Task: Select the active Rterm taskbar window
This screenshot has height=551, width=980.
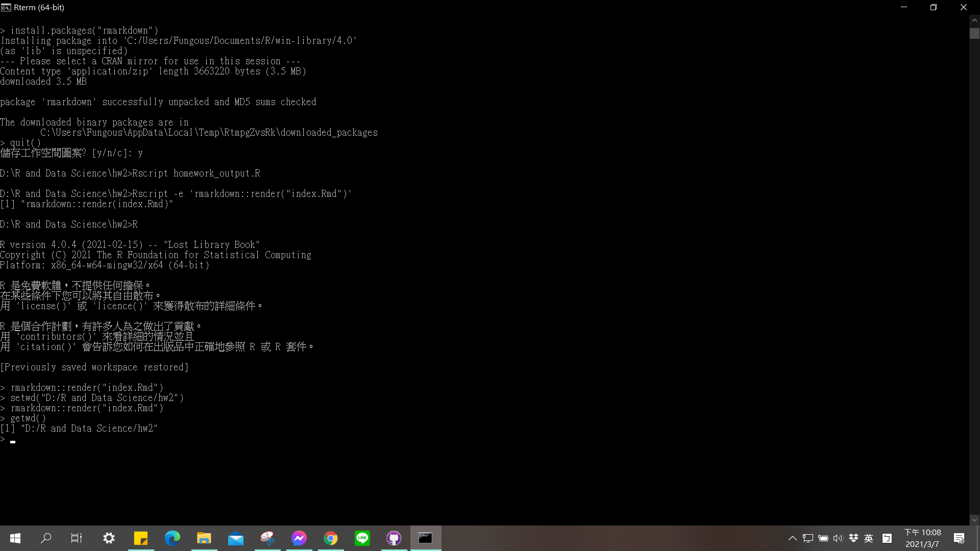Action: pos(425,538)
